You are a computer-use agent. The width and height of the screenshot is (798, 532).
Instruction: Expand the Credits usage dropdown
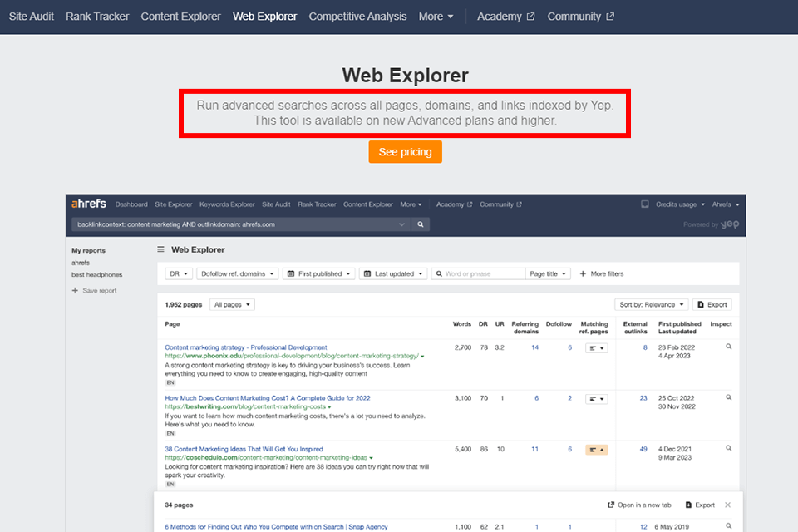point(680,204)
